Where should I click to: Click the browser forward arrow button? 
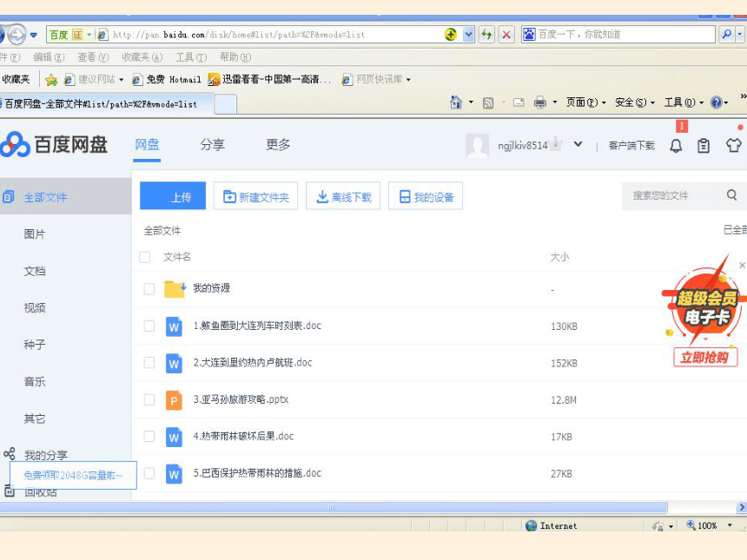tap(17, 34)
